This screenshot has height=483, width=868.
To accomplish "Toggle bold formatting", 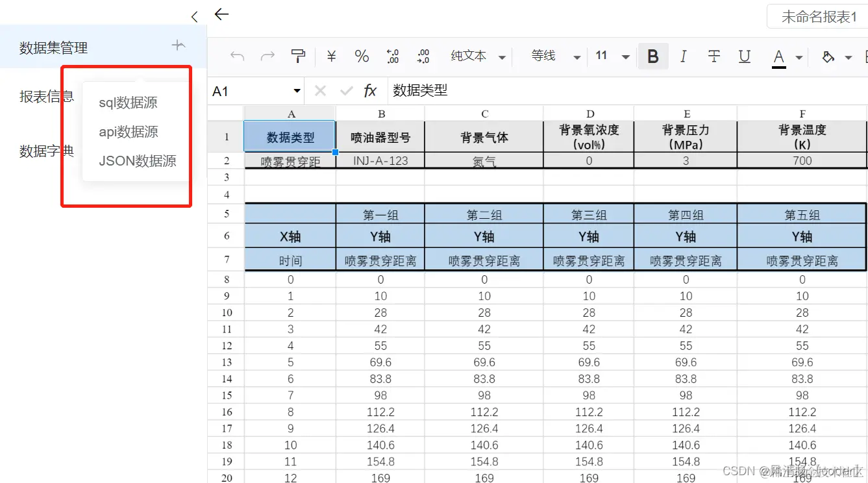I will (652, 56).
